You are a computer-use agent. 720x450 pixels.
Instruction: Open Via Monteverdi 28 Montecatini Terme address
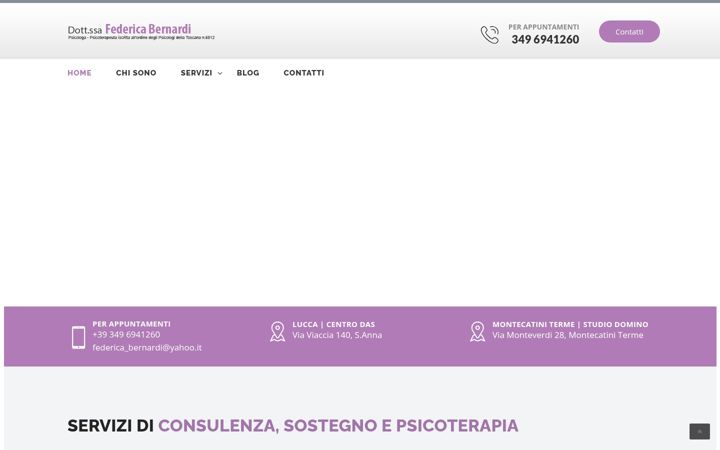[568, 335]
